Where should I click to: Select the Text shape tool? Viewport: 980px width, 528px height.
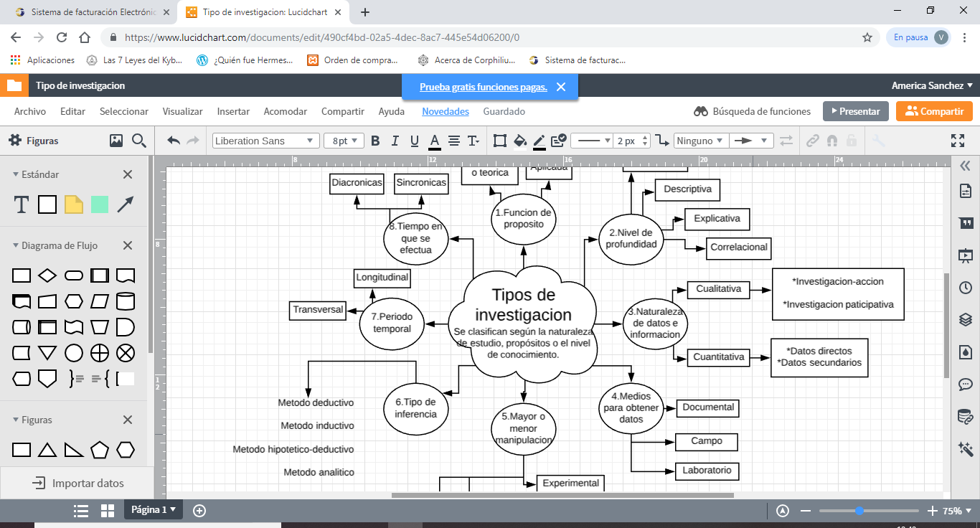coord(22,204)
